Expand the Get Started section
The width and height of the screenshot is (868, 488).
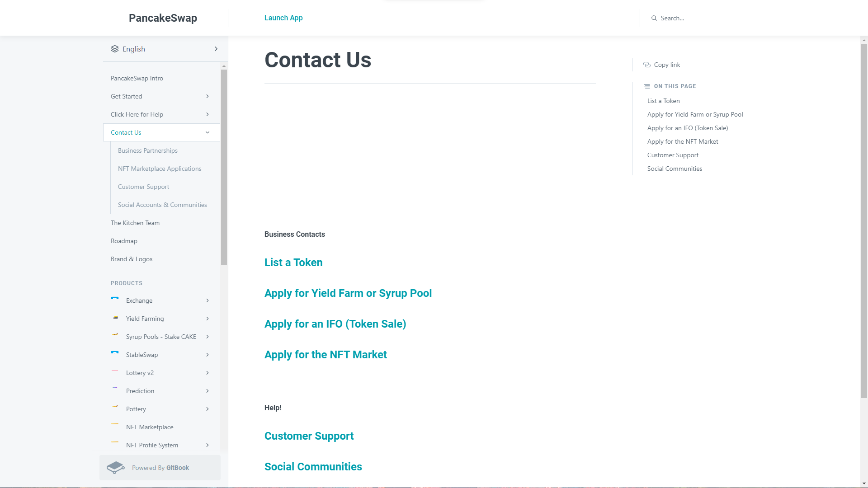click(208, 96)
